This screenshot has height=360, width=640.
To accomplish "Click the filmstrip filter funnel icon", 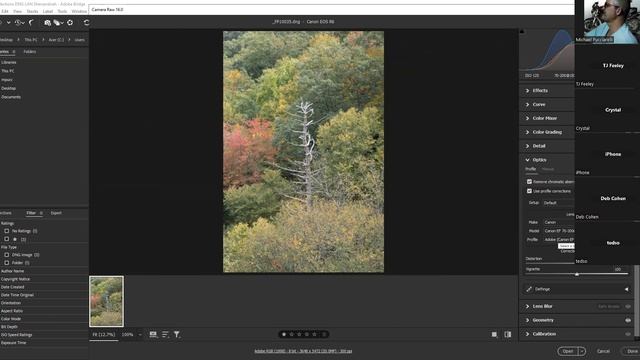I will coord(177,334).
